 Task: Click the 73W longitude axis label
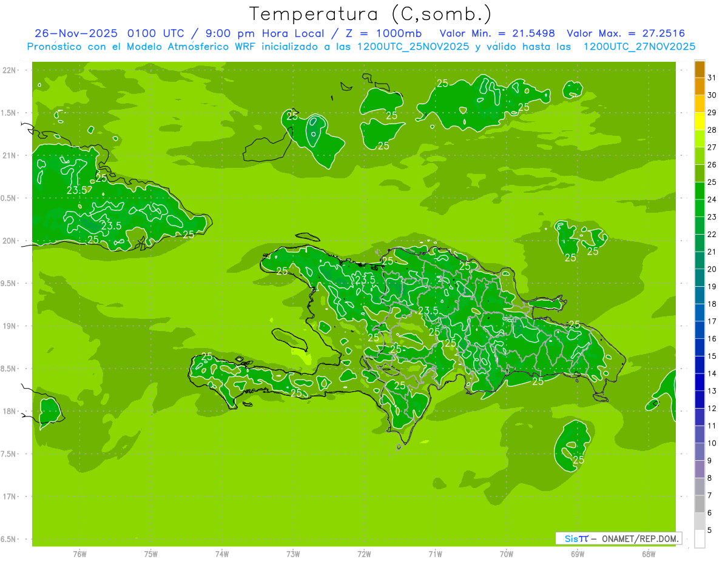pyautogui.click(x=293, y=554)
